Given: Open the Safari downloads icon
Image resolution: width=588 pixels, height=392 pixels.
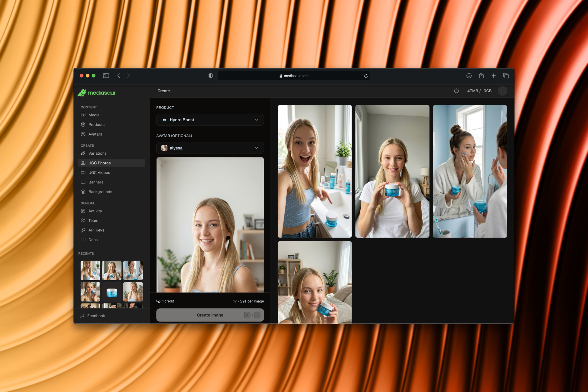Looking at the screenshot, I should coord(469,76).
